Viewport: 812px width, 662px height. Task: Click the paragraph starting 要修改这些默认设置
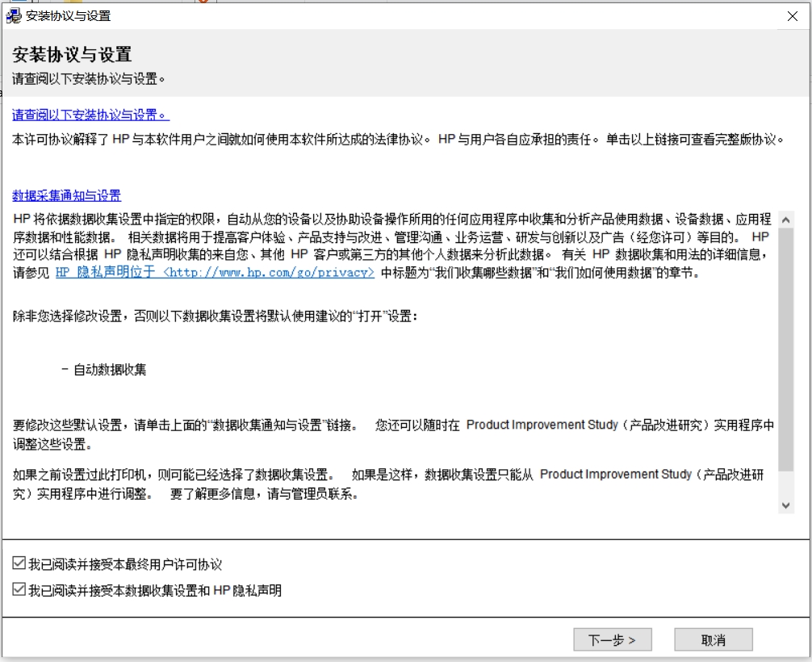[394, 434]
